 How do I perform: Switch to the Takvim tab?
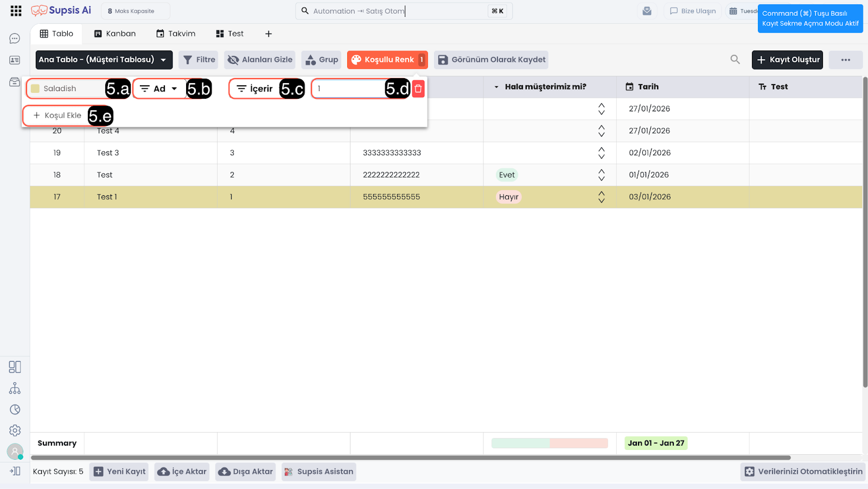pos(176,34)
